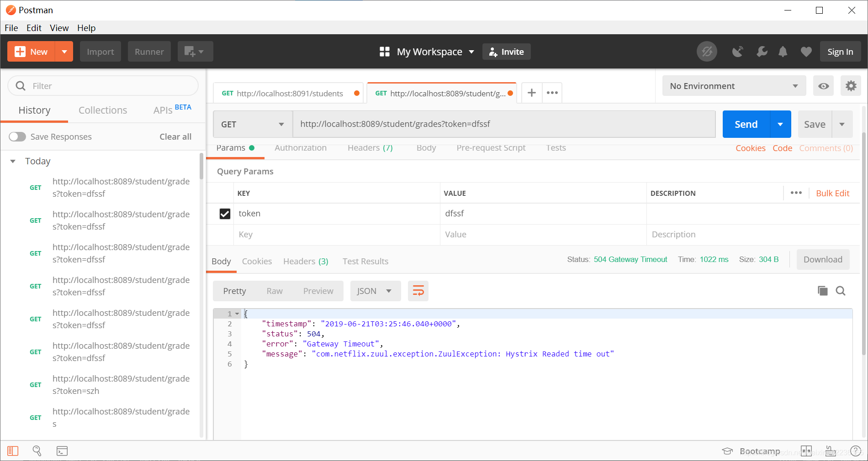This screenshot has height=461, width=868.
Task: Open the Save options dropdown arrow
Action: tap(842, 124)
